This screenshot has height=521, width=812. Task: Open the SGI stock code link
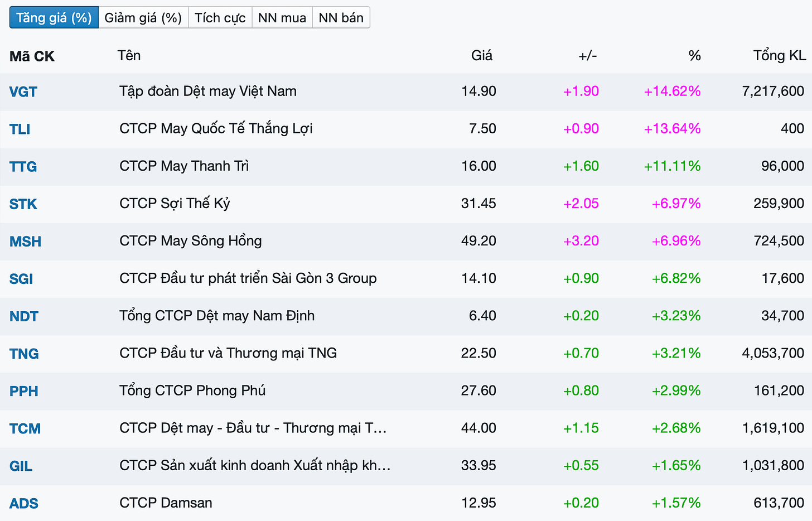(x=21, y=279)
